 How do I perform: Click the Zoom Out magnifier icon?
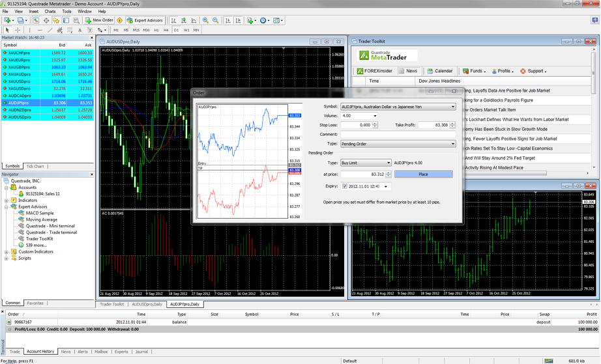coord(215,20)
